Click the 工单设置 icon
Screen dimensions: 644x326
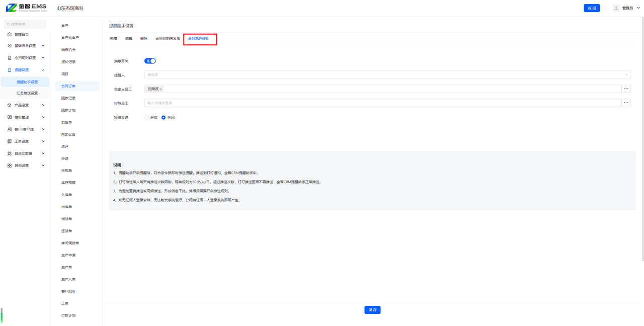10,141
